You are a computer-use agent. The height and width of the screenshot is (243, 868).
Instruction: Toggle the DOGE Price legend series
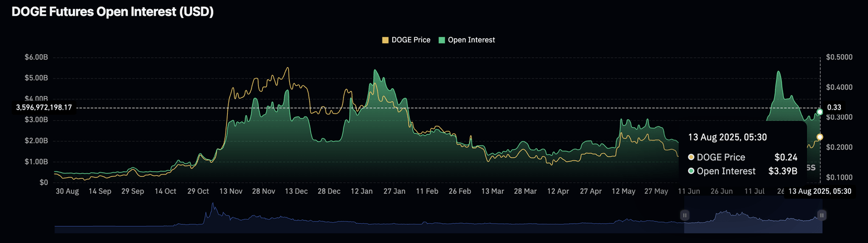[406, 40]
